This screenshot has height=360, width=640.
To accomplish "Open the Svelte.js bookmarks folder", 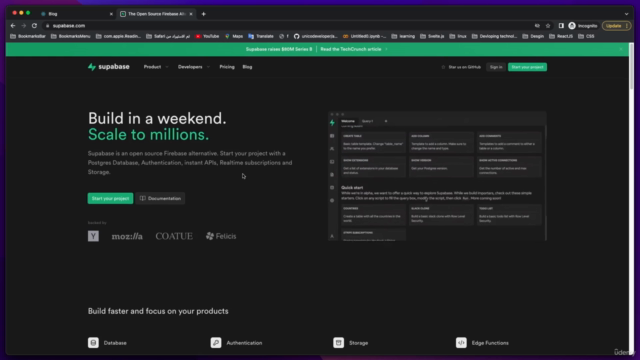I will pyautogui.click(x=432, y=36).
